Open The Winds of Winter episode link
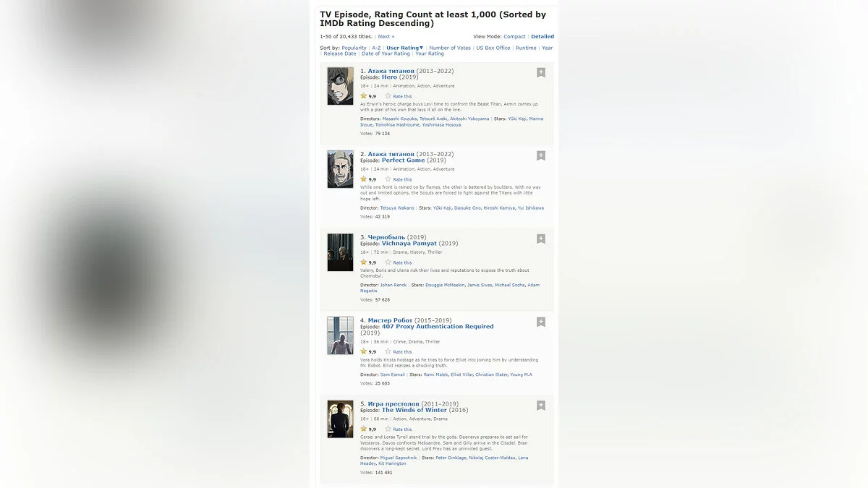The image size is (868, 488). pyautogui.click(x=414, y=410)
